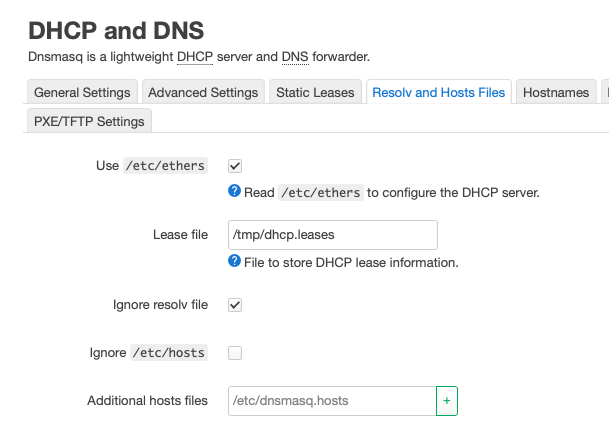609x430 pixels.
Task: Open the Hostnames tab
Action: [x=556, y=93]
